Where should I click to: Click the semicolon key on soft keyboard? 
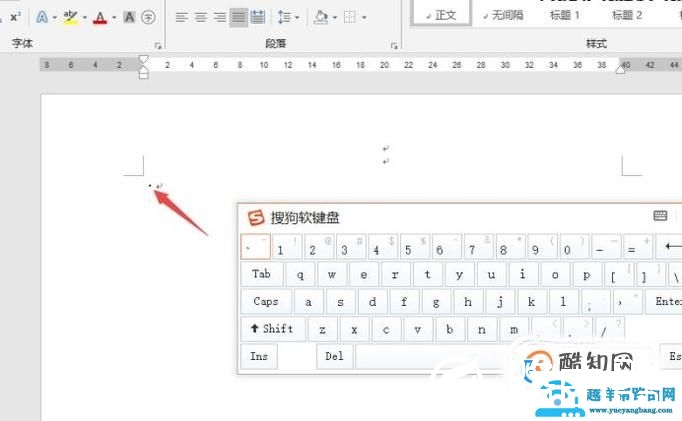click(595, 301)
